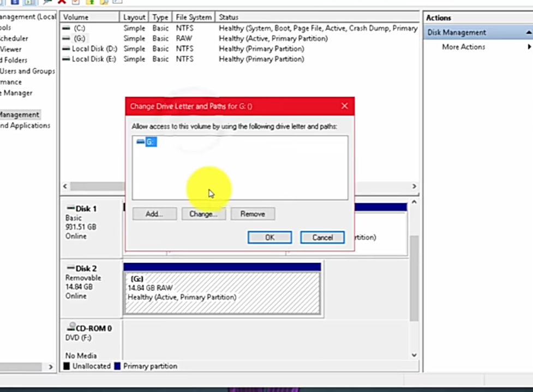
Task: Sort by the File System column header
Action: tap(194, 17)
